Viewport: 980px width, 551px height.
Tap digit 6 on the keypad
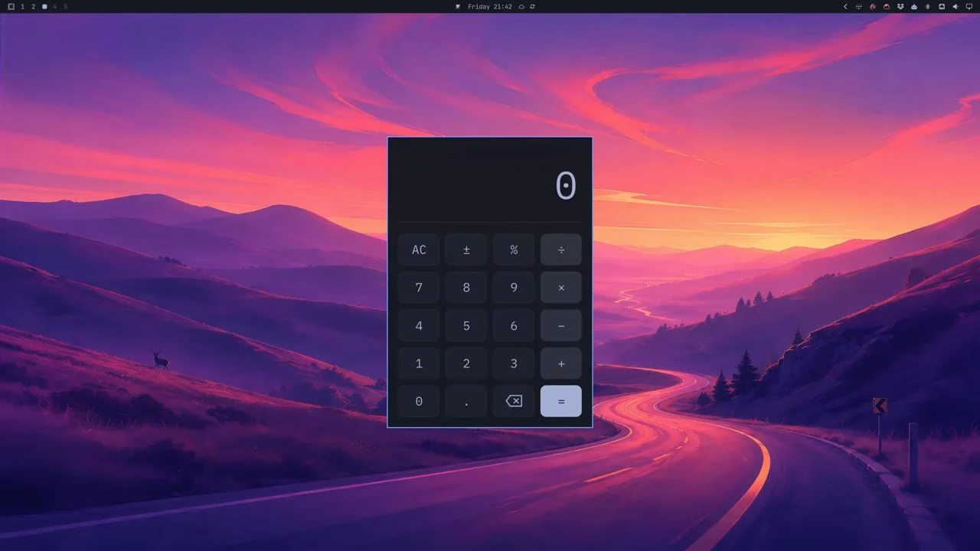coord(514,326)
